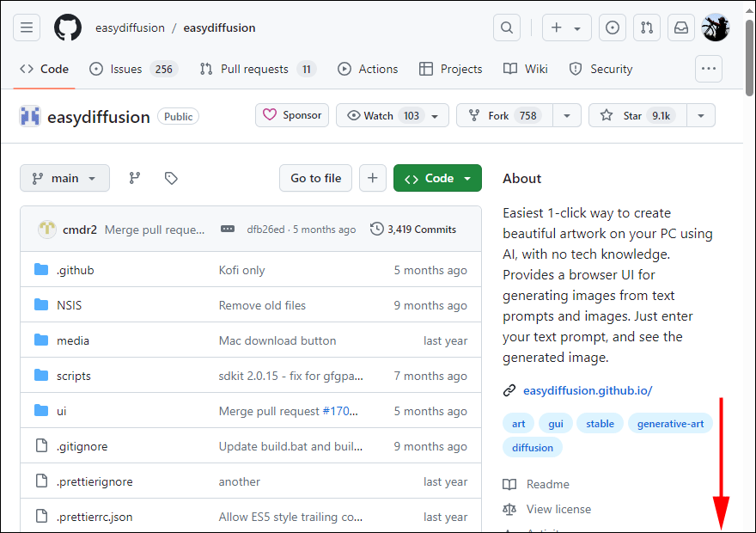
Task: Open the ui folder
Action: (x=61, y=411)
